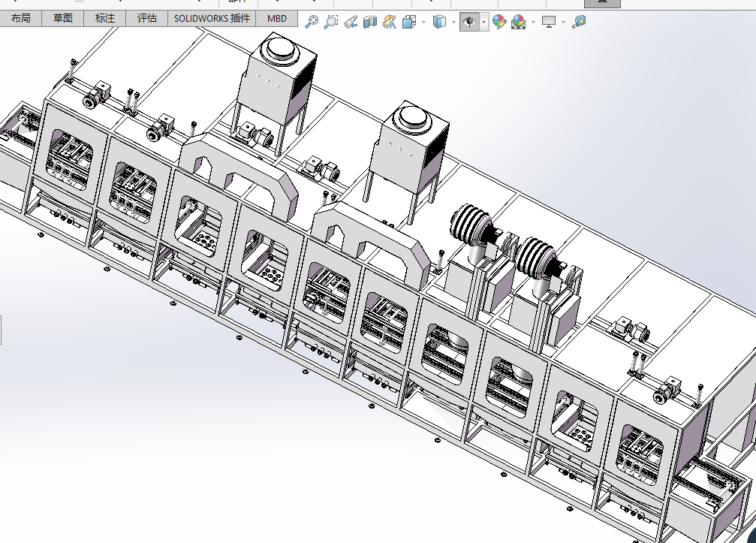
Task: Return to the Previous View
Action: (351, 23)
